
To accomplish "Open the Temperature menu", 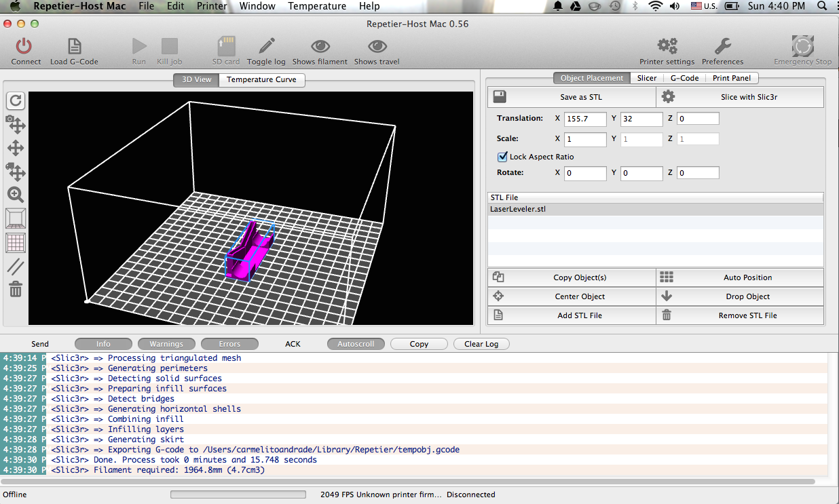I will click(x=317, y=6).
